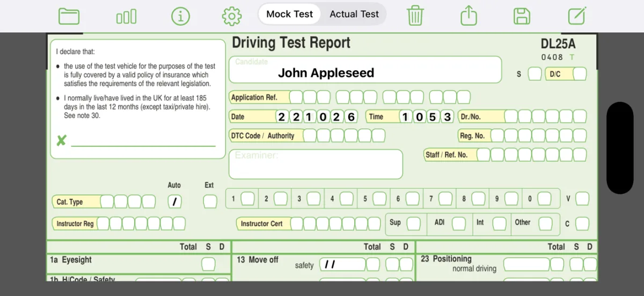This screenshot has width=644, height=296.
Task: Tap the Move off safety tally box
Action: tap(342, 264)
